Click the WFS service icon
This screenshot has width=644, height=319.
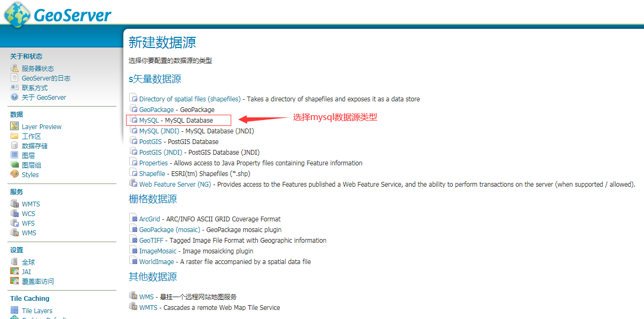pos(14,223)
